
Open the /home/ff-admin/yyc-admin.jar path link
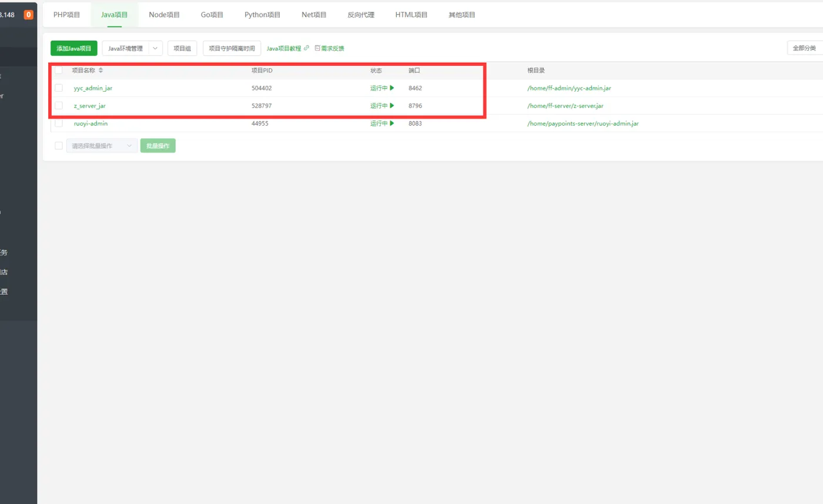(569, 88)
